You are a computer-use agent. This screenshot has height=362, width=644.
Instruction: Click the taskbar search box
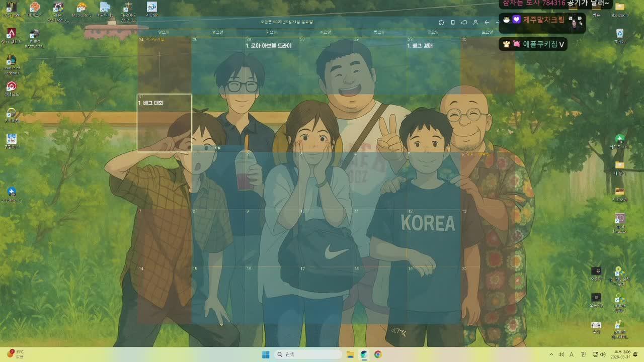click(308, 354)
